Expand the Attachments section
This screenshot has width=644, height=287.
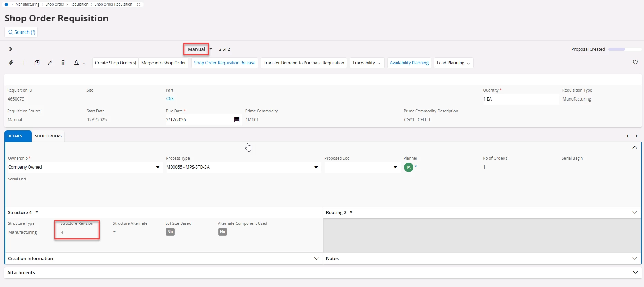[x=635, y=272]
